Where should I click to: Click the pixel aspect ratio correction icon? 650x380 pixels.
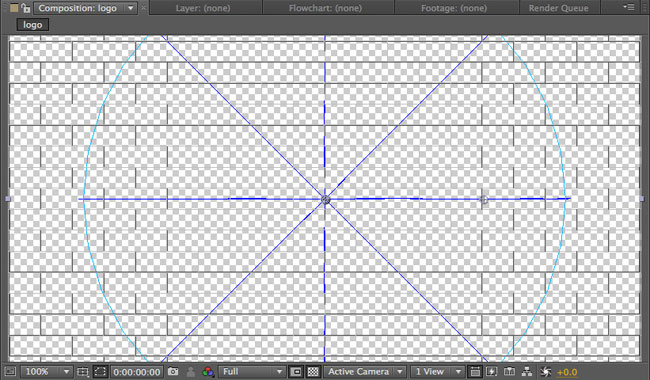pyautogui.click(x=475, y=372)
